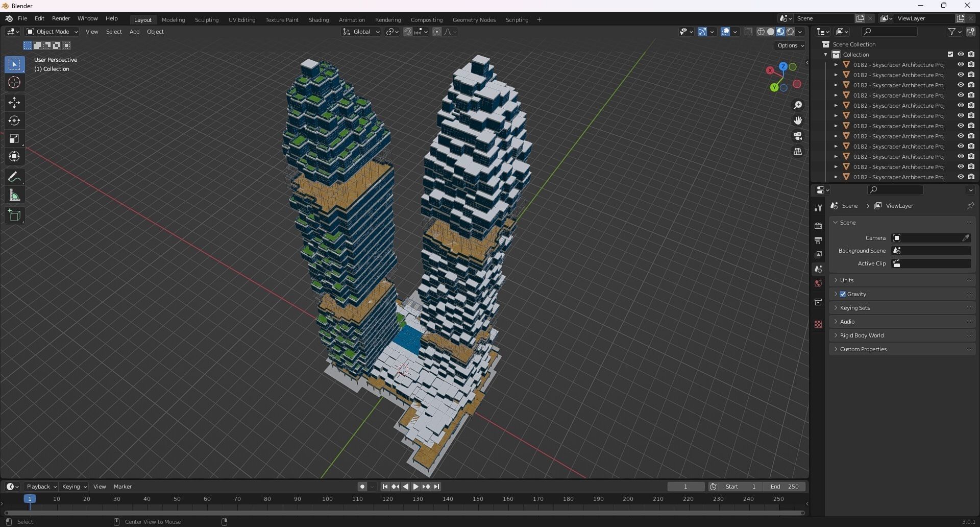Select the Scale tool

(x=14, y=139)
